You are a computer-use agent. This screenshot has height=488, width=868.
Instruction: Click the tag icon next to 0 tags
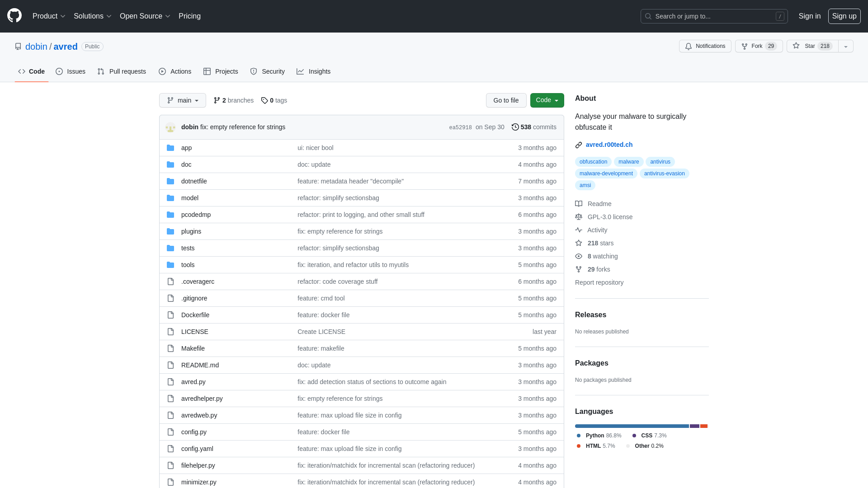point(264,100)
